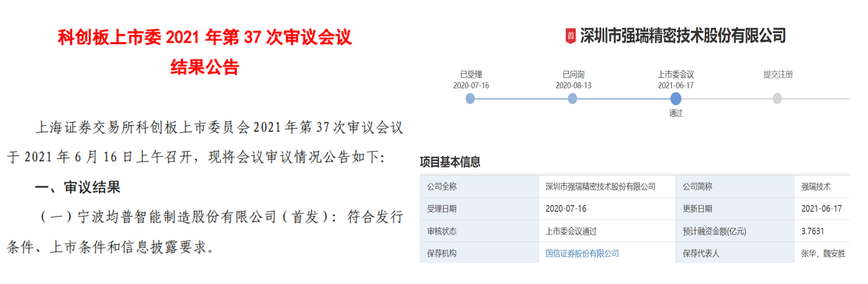
Task: Click the red title 科创板上市委 2021 年第 37 次审议会议
Action: [205, 38]
